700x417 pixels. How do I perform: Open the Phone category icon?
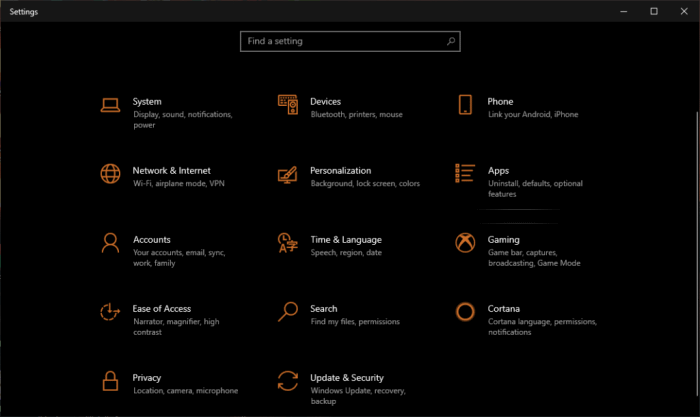click(465, 104)
